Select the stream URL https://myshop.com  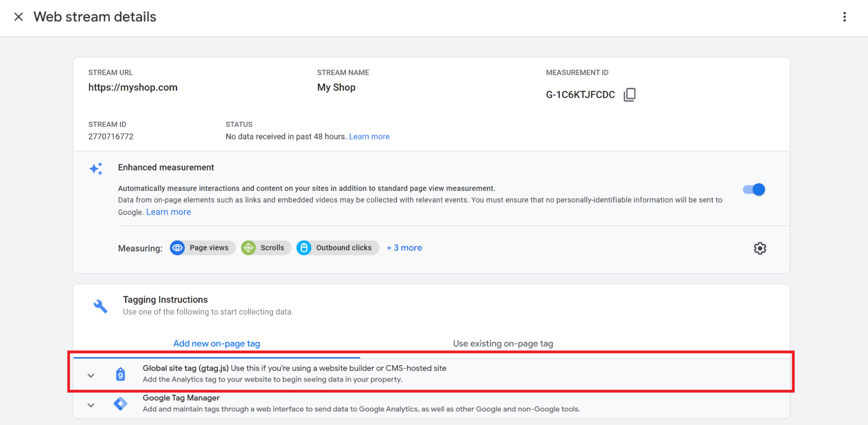133,87
